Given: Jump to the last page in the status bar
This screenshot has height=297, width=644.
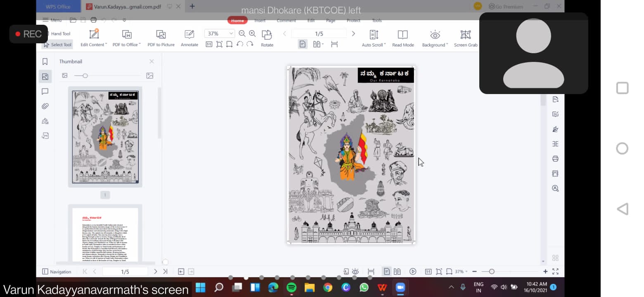Looking at the screenshot, I should tap(165, 271).
